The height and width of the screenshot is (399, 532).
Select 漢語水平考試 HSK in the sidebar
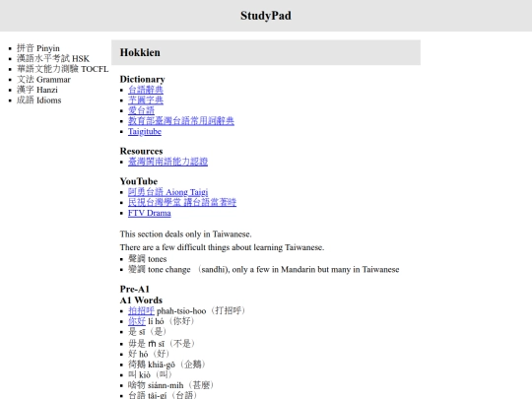(53, 59)
